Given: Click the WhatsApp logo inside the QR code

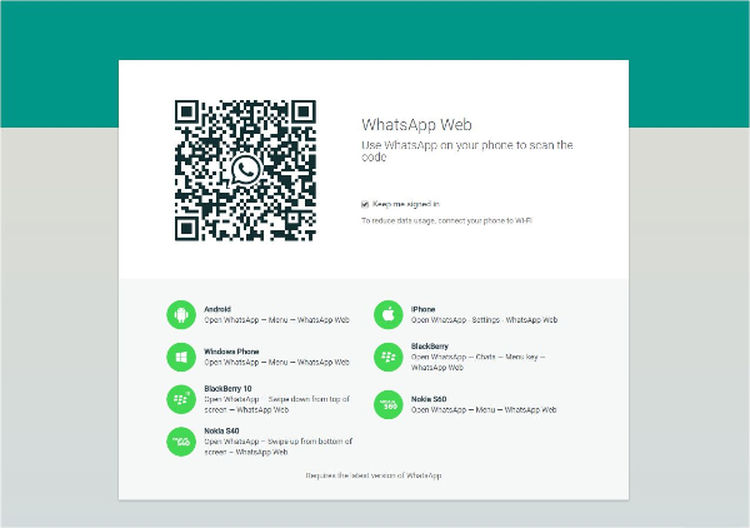Looking at the screenshot, I should pos(244,171).
